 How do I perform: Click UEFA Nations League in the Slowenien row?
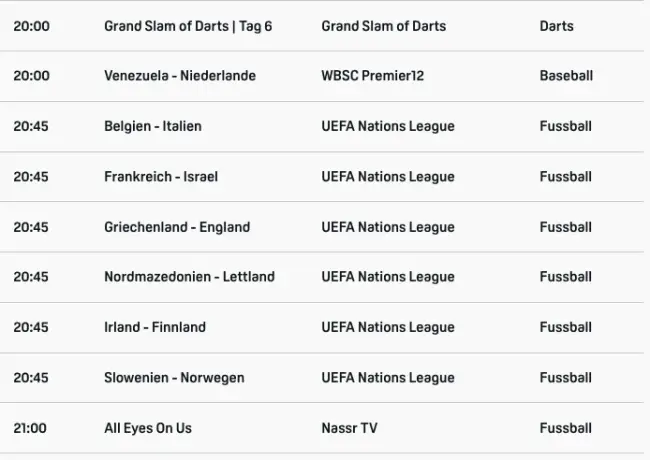(x=388, y=378)
